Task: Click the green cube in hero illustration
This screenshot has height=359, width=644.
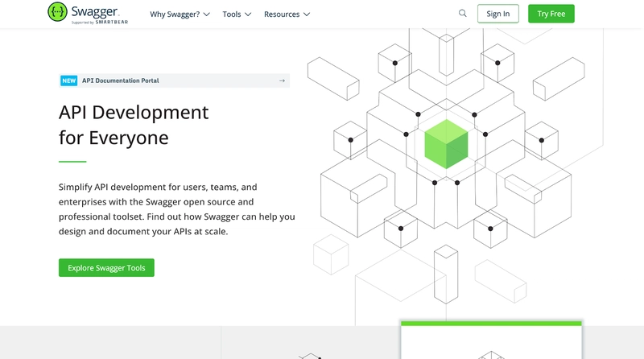Action: (446, 144)
